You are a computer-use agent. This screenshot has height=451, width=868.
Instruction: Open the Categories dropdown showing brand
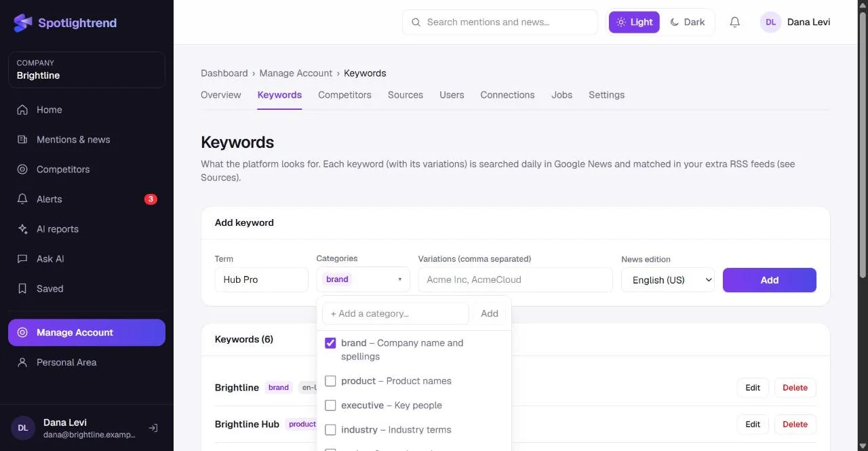pos(363,279)
